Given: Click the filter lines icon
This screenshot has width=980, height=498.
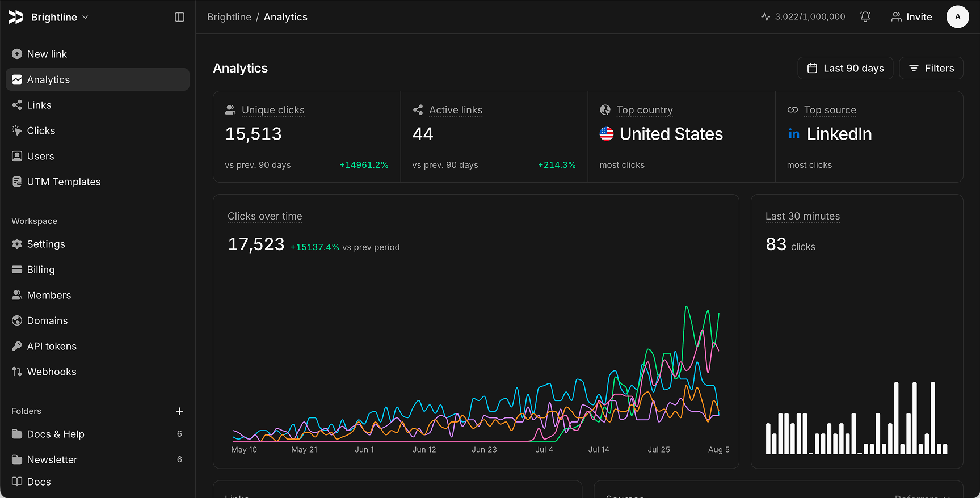Looking at the screenshot, I should [x=914, y=68].
